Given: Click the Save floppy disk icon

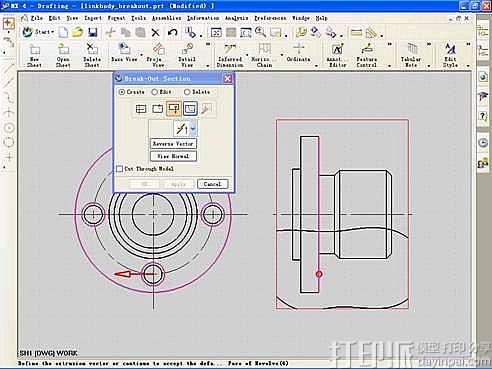Looking at the screenshot, I should tap(92, 32).
